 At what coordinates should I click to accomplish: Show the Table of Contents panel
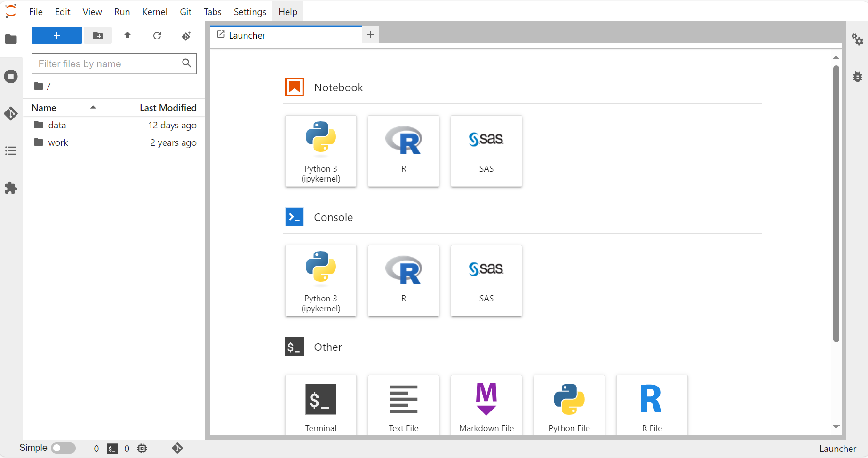[11, 151]
